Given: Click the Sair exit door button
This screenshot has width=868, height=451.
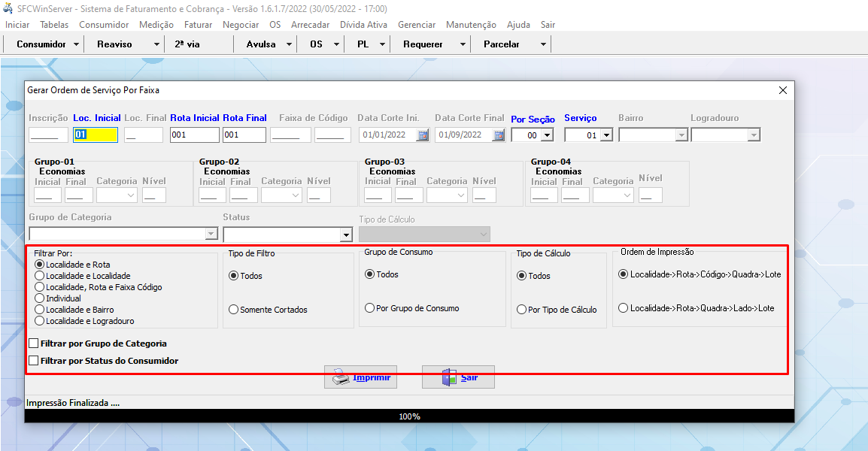Looking at the screenshot, I should pos(458,377).
